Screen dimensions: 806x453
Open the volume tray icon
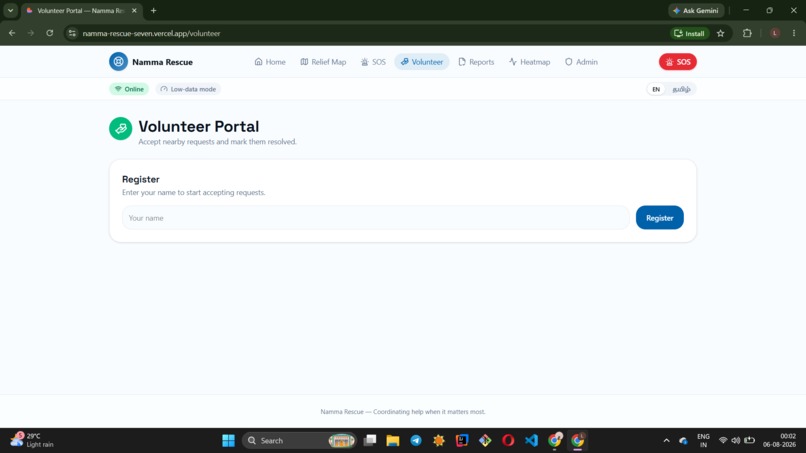click(736, 440)
